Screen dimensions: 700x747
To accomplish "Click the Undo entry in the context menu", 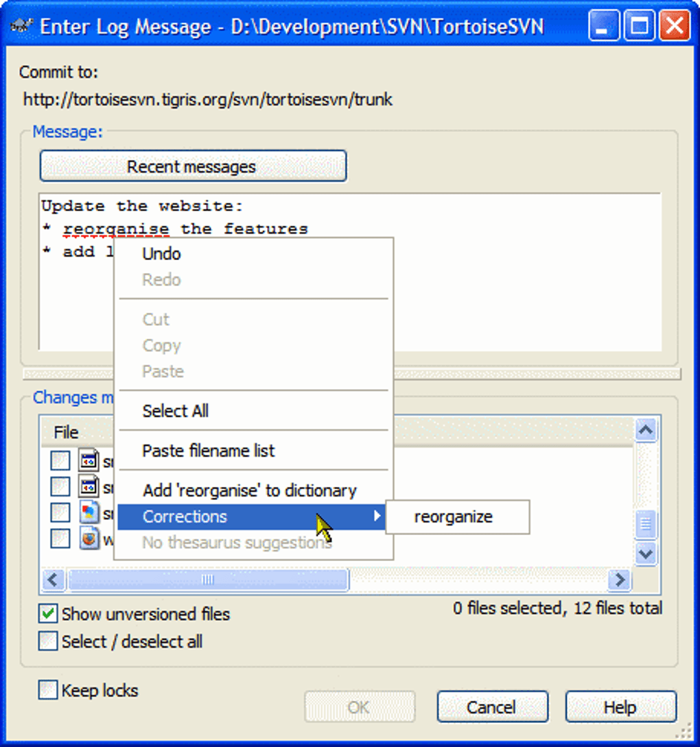I will [161, 253].
